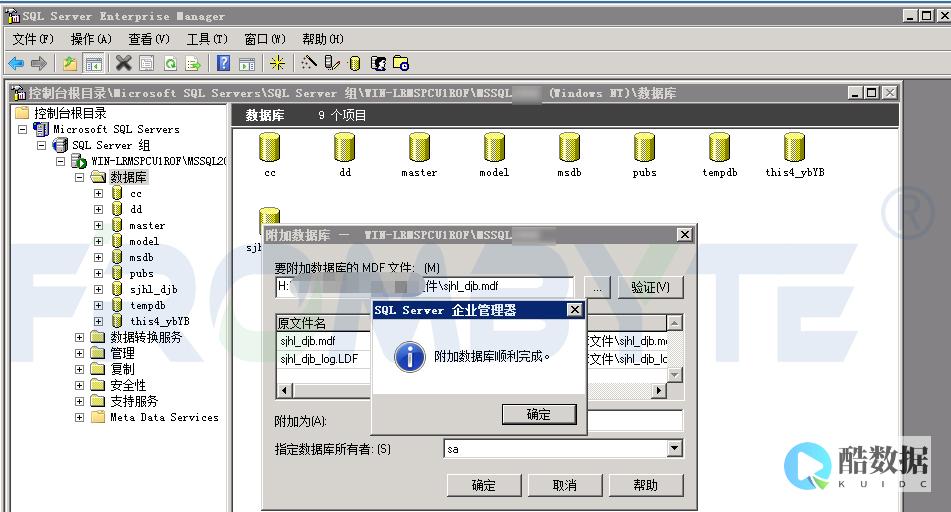951x512 pixels.
Task: Click 确定 at bottom of 附加数据库 dialog
Action: 484,485
